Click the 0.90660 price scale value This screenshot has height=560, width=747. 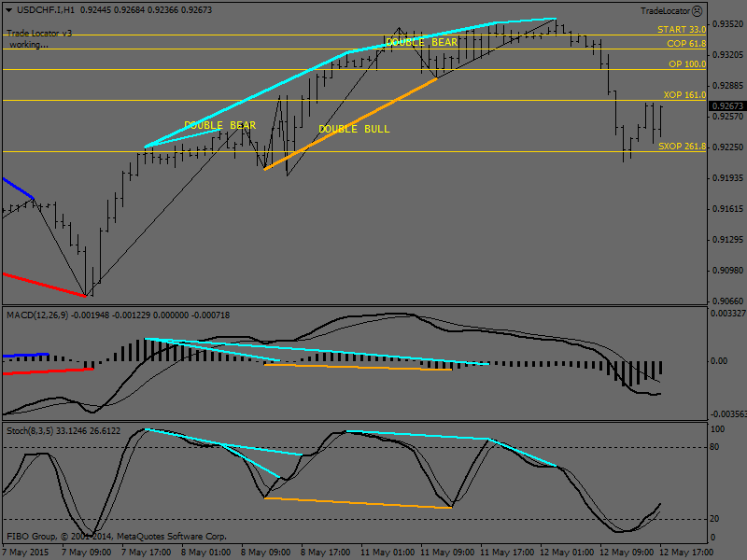point(726,301)
